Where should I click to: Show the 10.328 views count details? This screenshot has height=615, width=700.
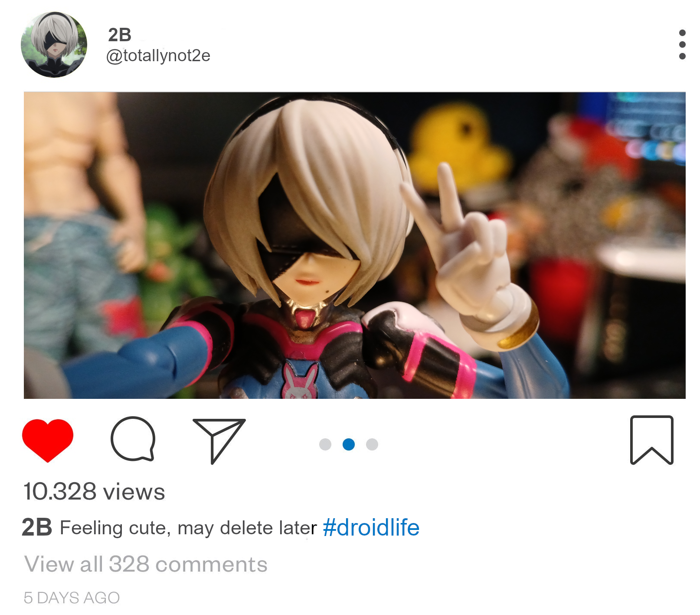pyautogui.click(x=94, y=492)
